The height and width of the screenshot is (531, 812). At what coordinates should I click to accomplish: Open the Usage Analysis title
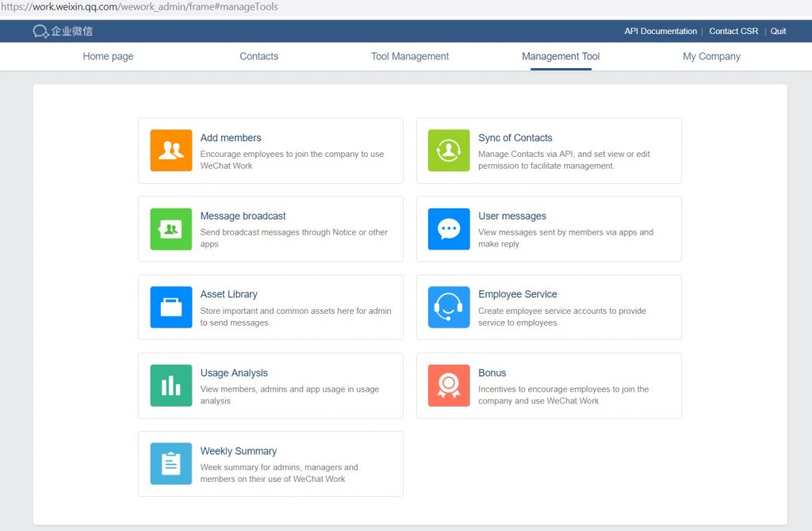click(234, 372)
